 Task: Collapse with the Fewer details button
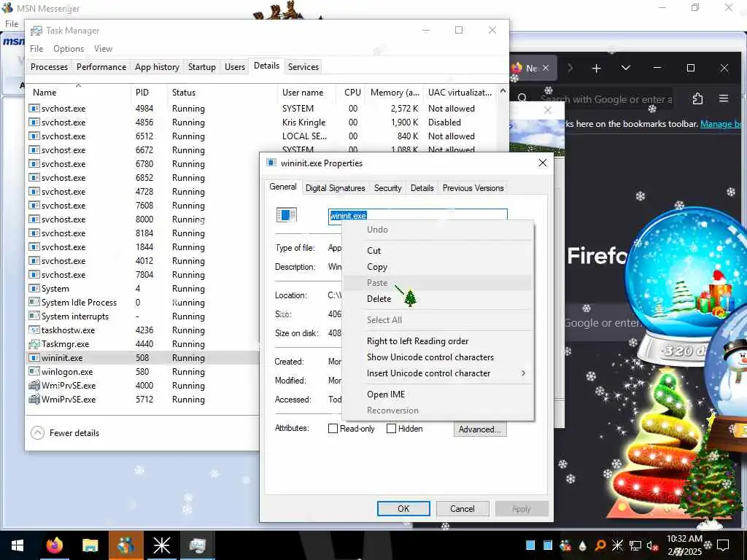pos(65,433)
